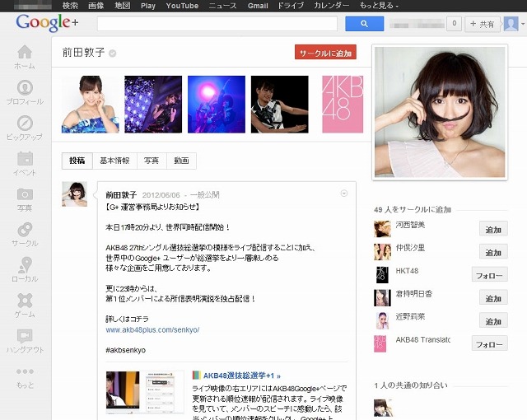The height and width of the screenshot is (420, 527).
Task: Open the Photos camera icon (写真) in sidebar
Action: 25,194
